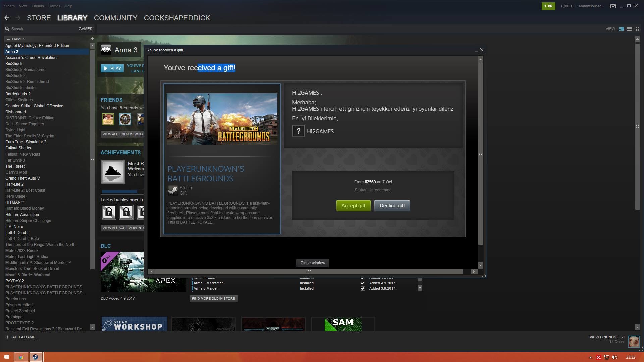Open the Help menu
This screenshot has height=362, width=644.
click(68, 6)
